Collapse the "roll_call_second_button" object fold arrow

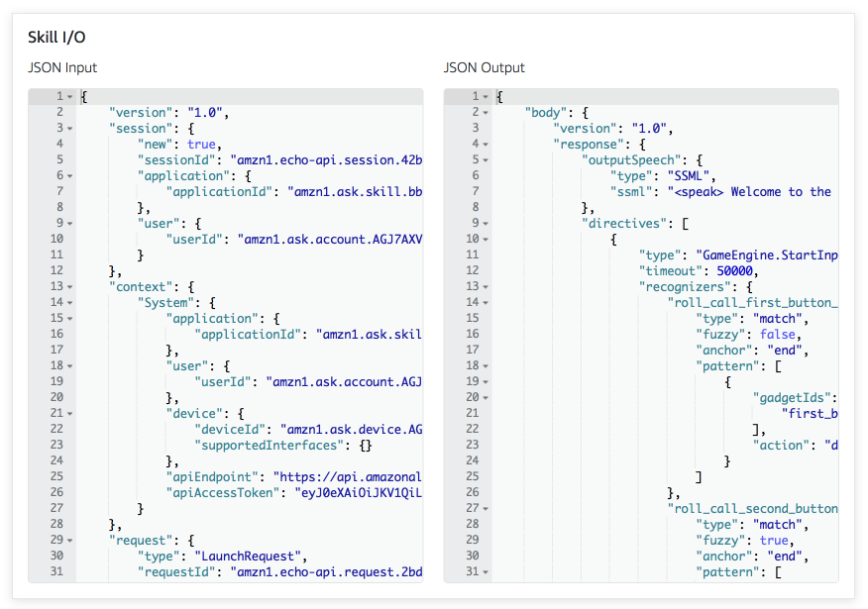(x=487, y=508)
